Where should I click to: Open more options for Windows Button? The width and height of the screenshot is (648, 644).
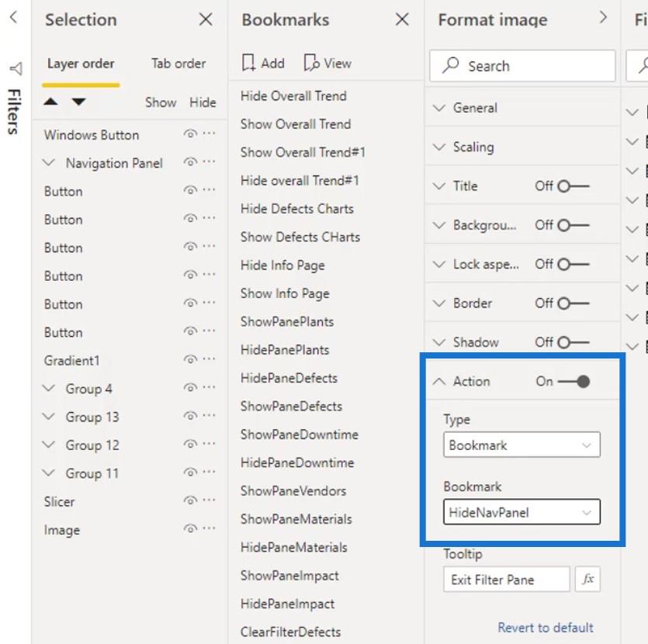click(x=209, y=133)
